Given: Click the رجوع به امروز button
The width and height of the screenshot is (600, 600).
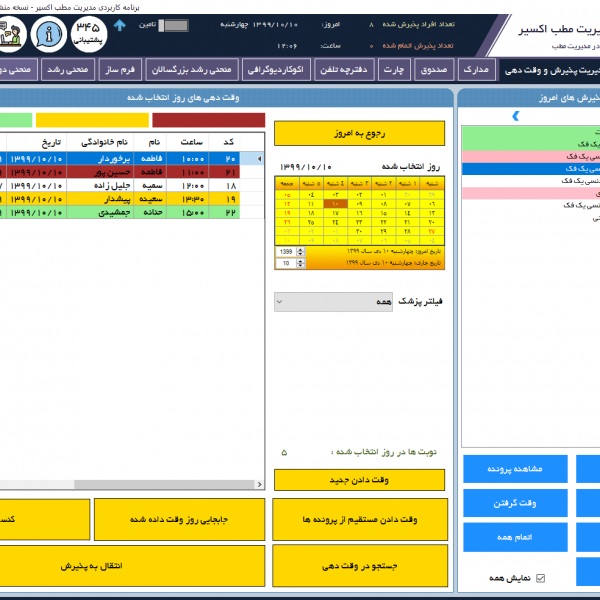Looking at the screenshot, I should coord(346,134).
